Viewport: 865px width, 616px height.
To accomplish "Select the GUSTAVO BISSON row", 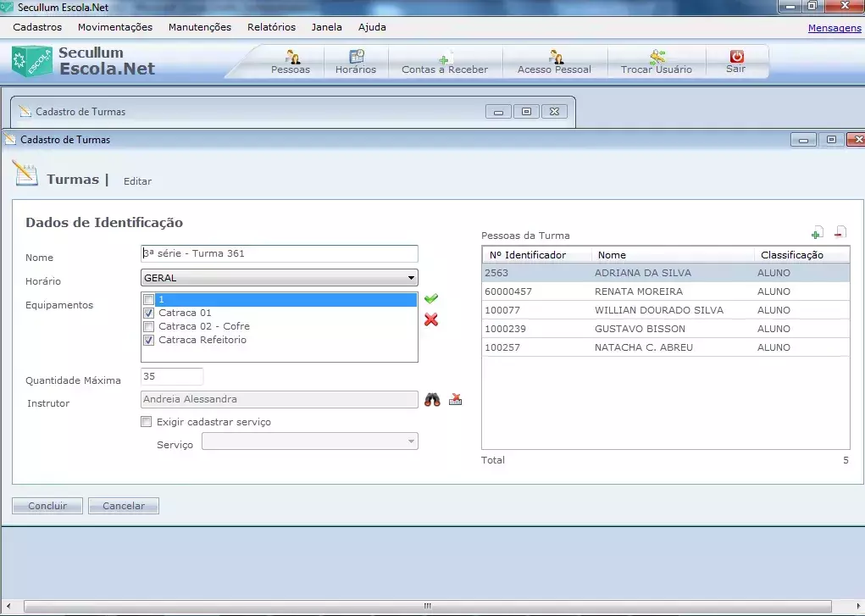I will [x=666, y=329].
